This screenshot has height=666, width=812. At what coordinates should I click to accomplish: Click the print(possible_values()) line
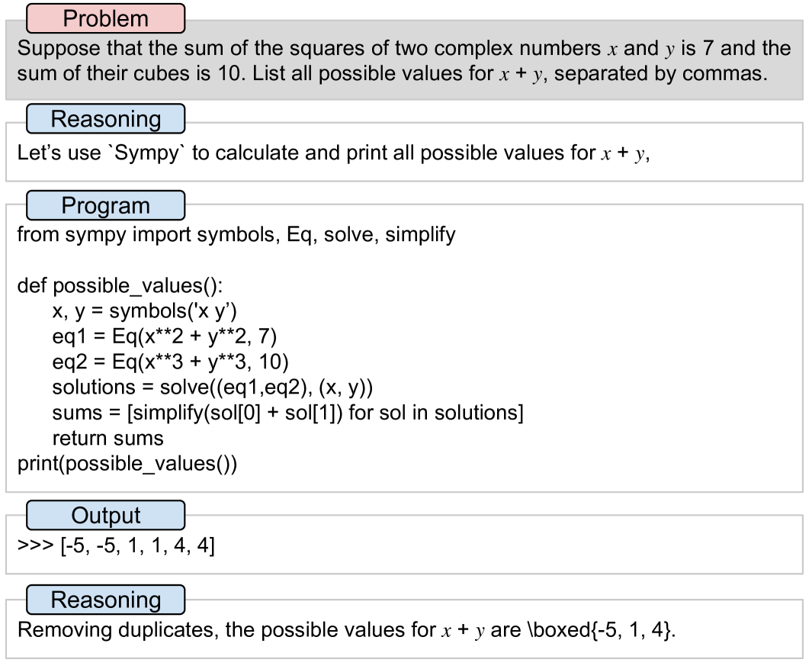127,464
